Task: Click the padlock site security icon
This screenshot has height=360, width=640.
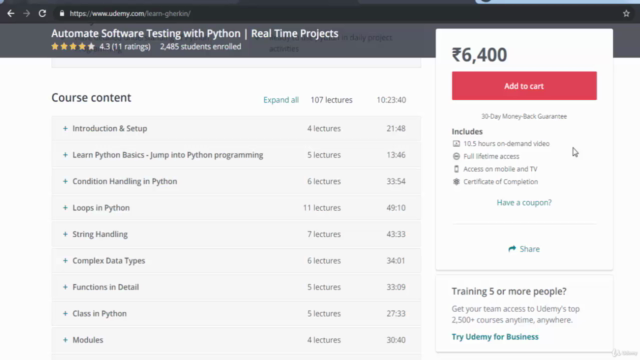Action: (x=62, y=13)
